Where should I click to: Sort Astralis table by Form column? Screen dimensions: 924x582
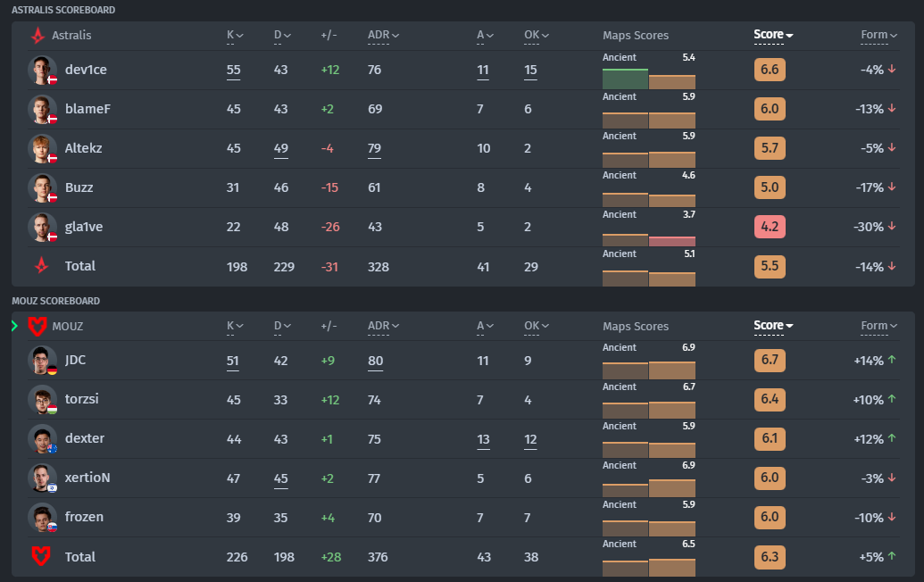[878, 36]
